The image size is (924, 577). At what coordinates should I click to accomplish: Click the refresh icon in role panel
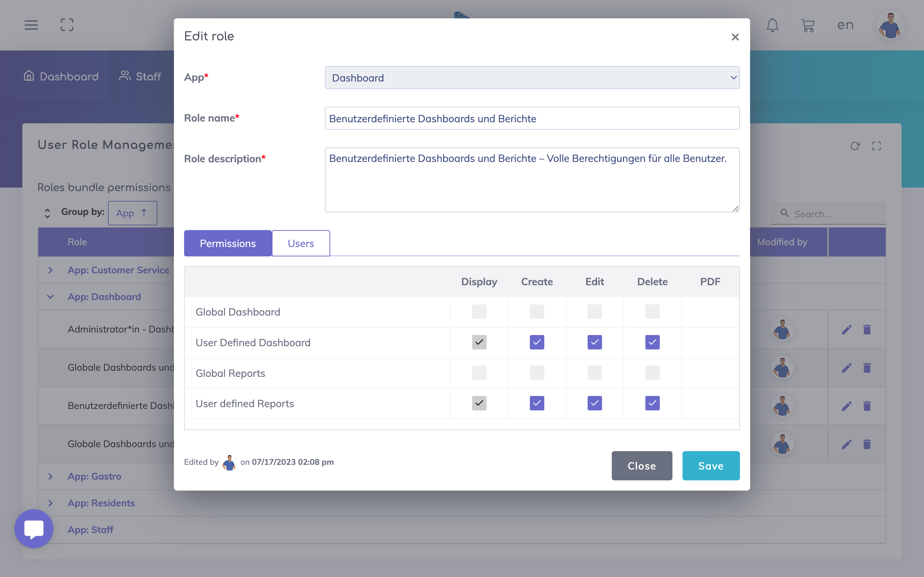(855, 146)
